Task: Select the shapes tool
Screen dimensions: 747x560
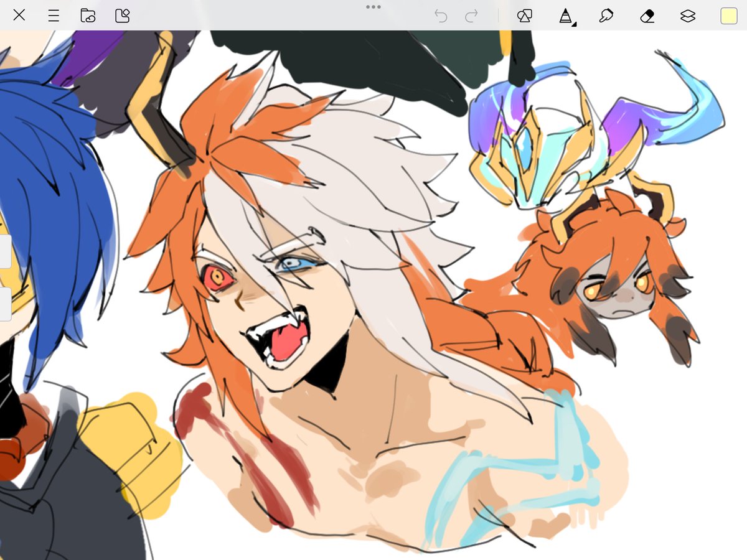Action: point(524,16)
